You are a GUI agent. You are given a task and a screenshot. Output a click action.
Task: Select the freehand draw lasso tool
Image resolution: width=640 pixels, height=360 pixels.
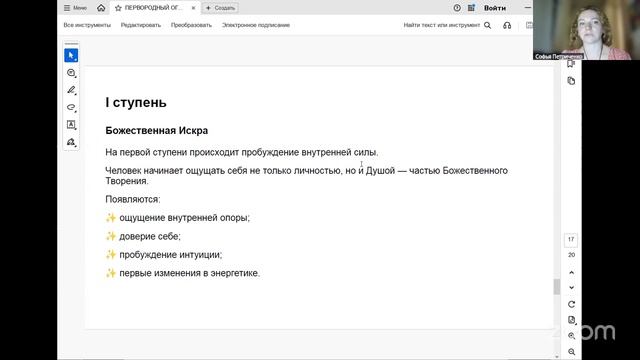click(x=71, y=107)
